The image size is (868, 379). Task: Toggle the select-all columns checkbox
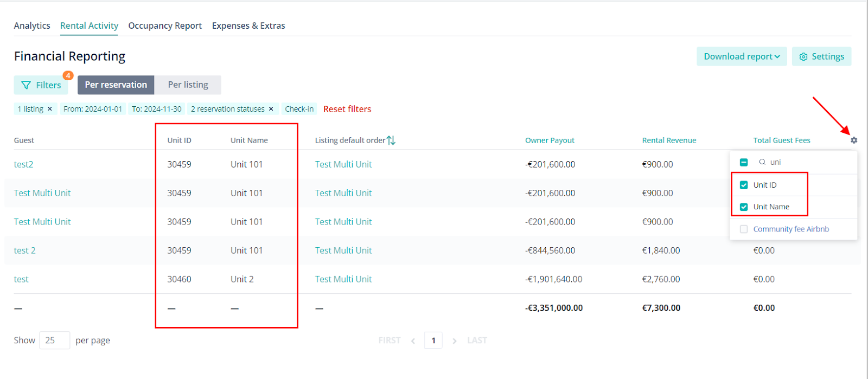coord(744,162)
